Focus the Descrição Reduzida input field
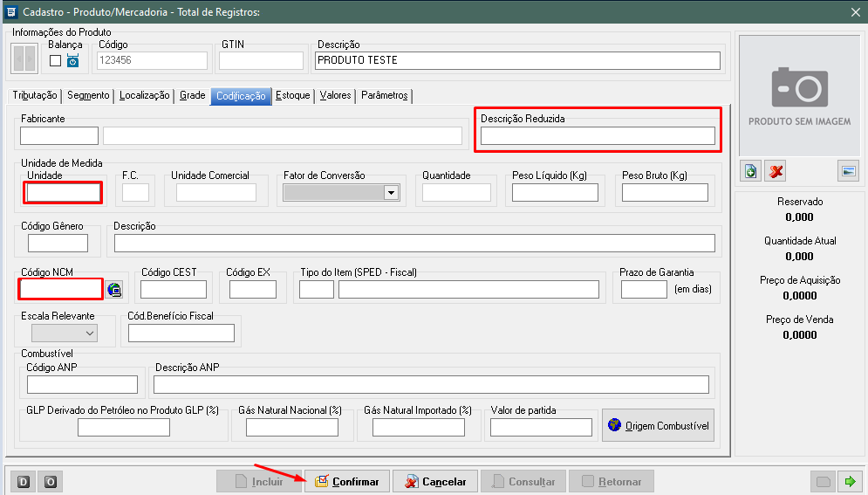 coord(598,135)
